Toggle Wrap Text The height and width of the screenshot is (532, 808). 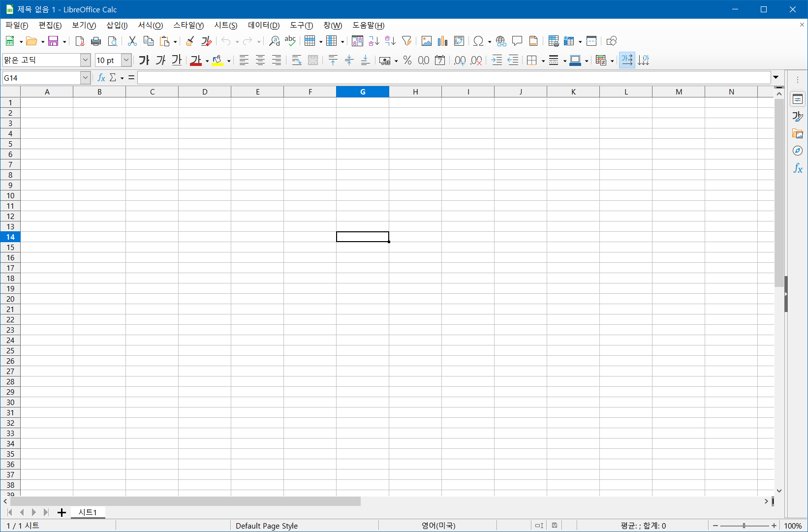(297, 60)
